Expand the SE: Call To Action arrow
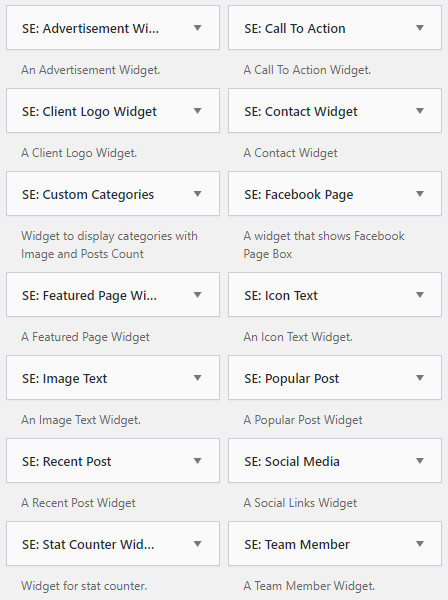This screenshot has width=448, height=600. tap(420, 28)
